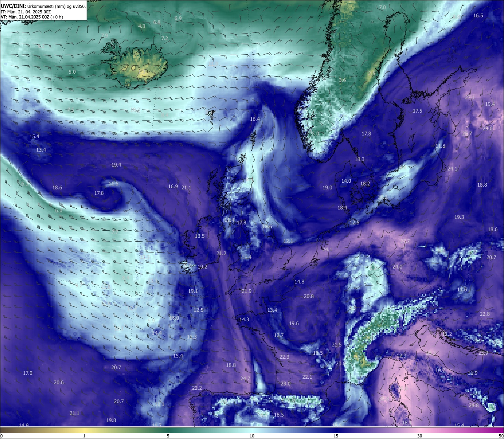Click the map value 18.2
The width and height of the screenshot is (504, 439).
[365, 183]
